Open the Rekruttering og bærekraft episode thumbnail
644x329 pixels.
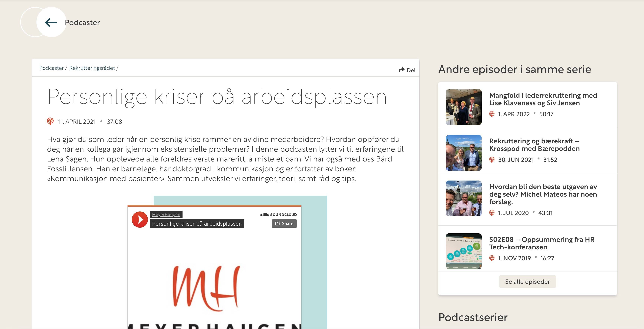coord(464,153)
